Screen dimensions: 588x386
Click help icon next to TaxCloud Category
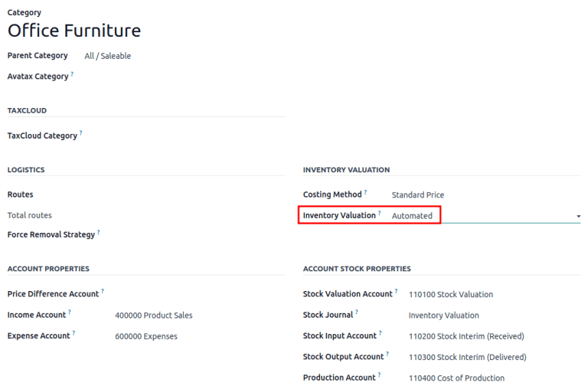coord(81,133)
